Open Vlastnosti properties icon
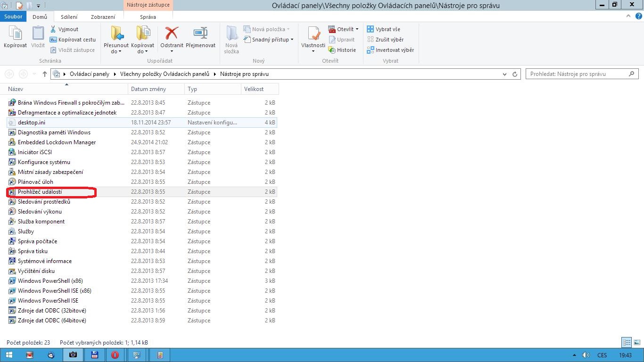The image size is (644, 362). (313, 34)
